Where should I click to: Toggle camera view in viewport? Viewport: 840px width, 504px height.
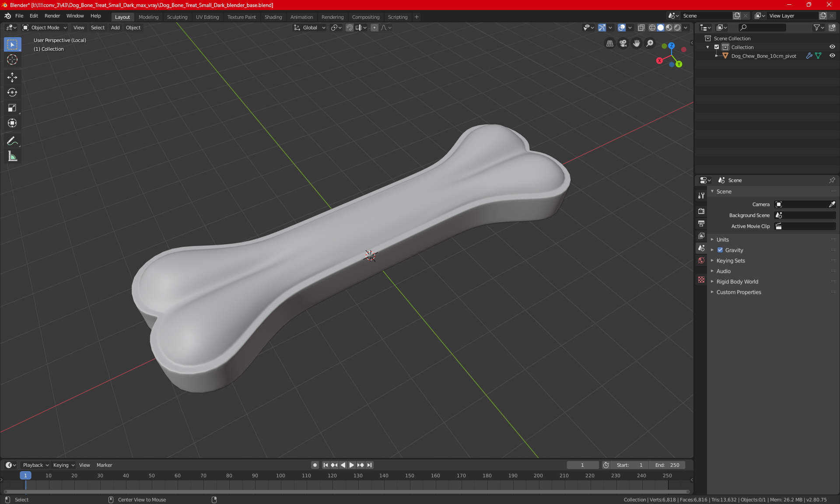coord(623,43)
